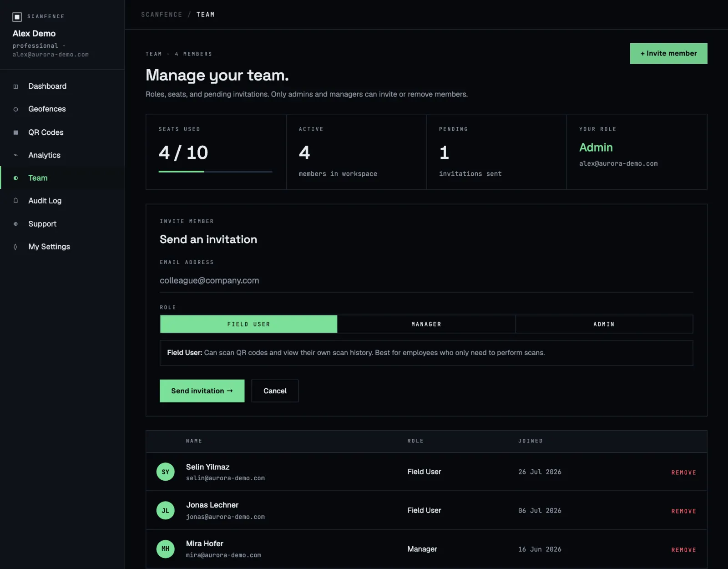Click the QR Codes square icon
This screenshot has width=728, height=569.
[16, 132]
